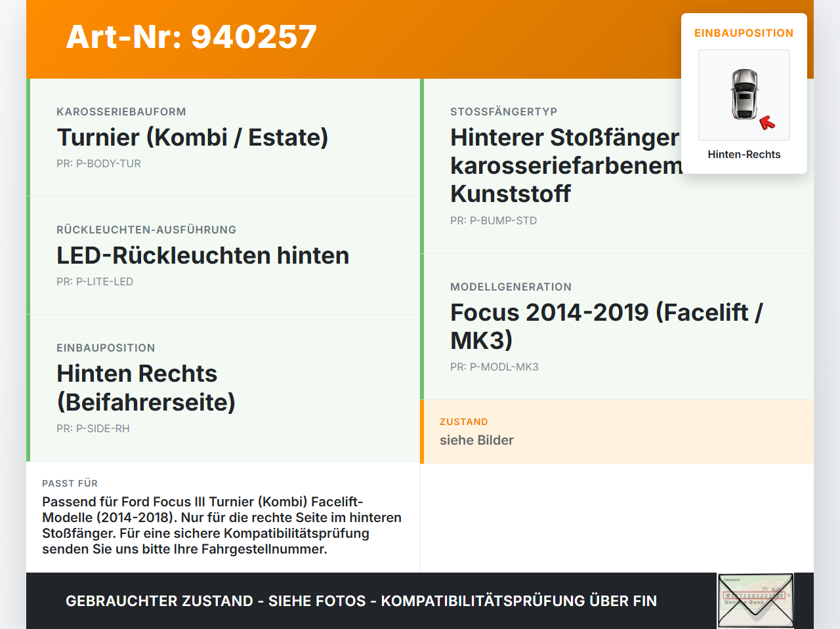Click the car position diagram thumbnail
The height and width of the screenshot is (629, 840).
744,95
